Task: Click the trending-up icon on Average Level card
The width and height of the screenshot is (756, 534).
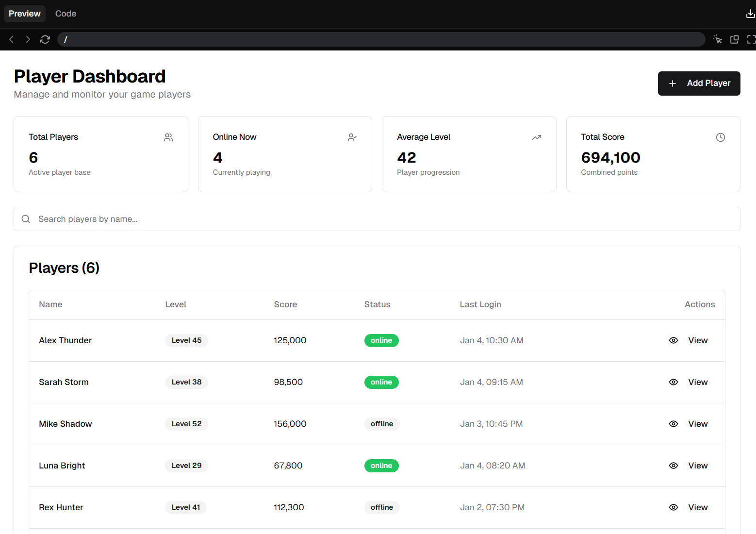Action: [x=537, y=137]
